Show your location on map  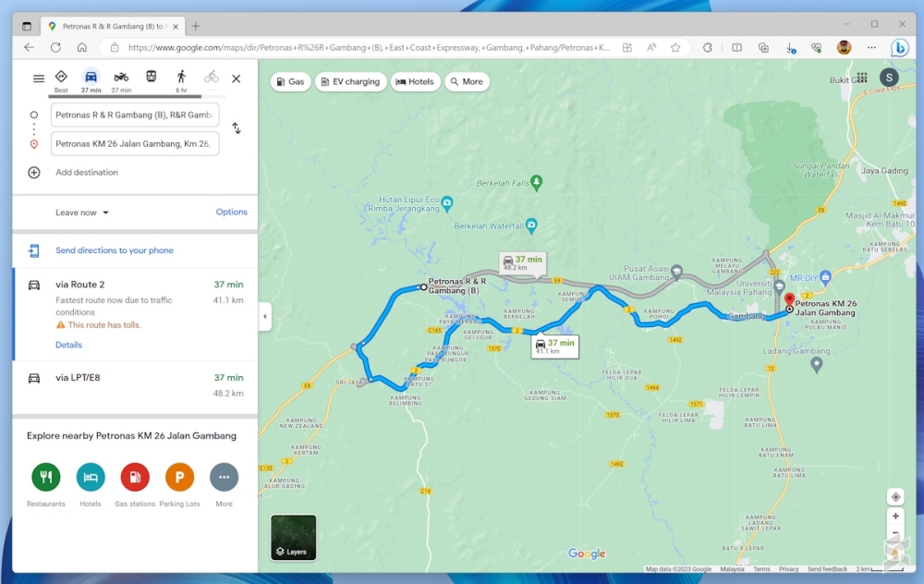895,497
